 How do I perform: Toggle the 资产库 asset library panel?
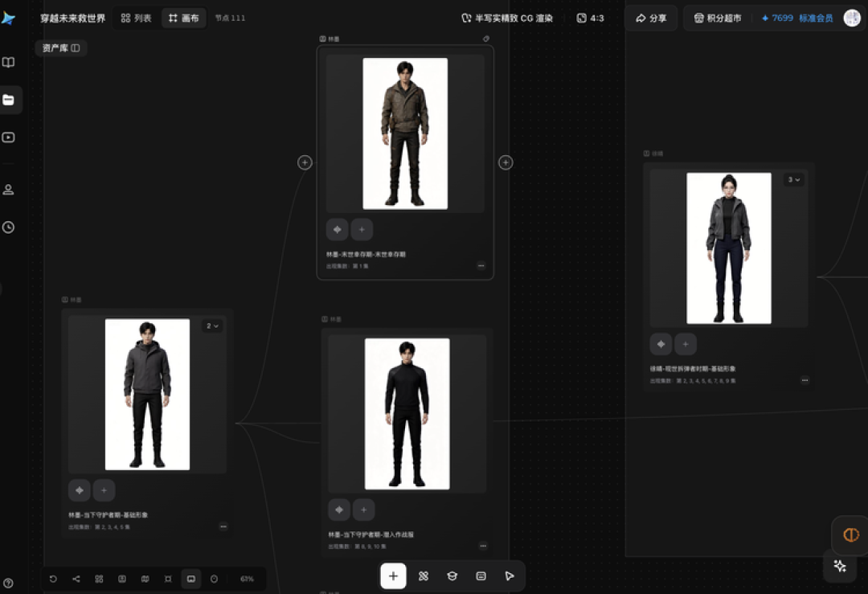(x=61, y=48)
